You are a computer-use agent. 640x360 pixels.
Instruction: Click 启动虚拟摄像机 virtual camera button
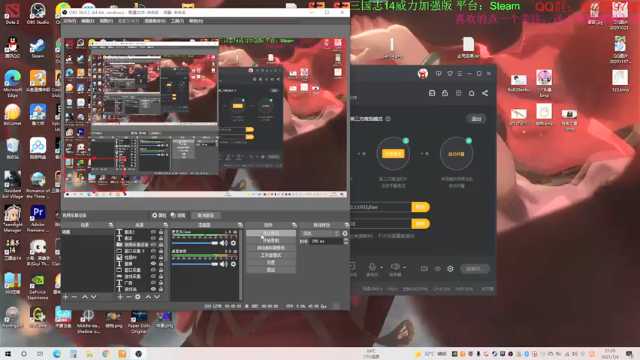pyautogui.click(x=271, y=248)
